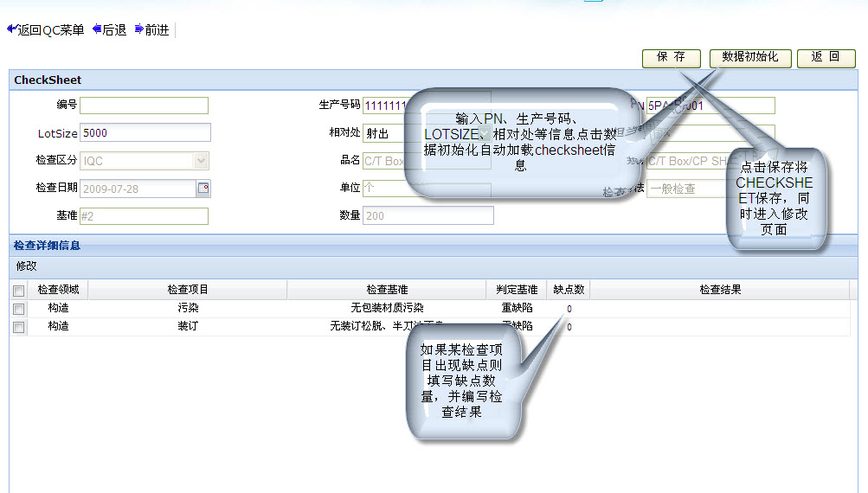
Task: Click the 基准 field showing #2
Action: (144, 215)
